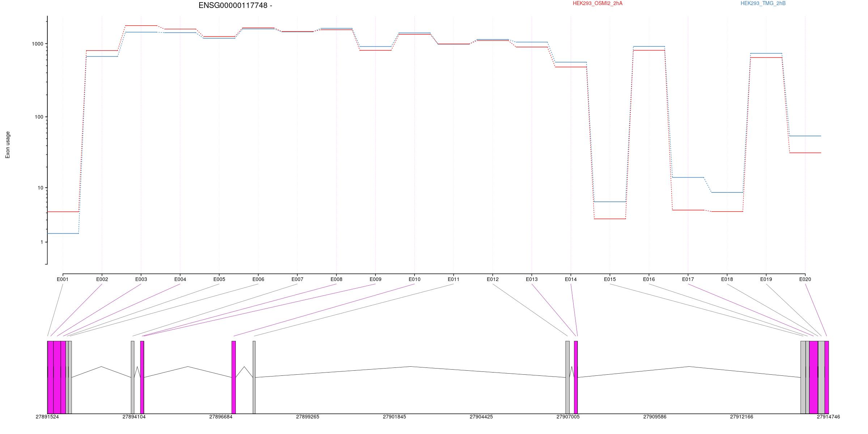Click the 1000 y-axis tick label
The image size is (868, 434).
(x=38, y=44)
